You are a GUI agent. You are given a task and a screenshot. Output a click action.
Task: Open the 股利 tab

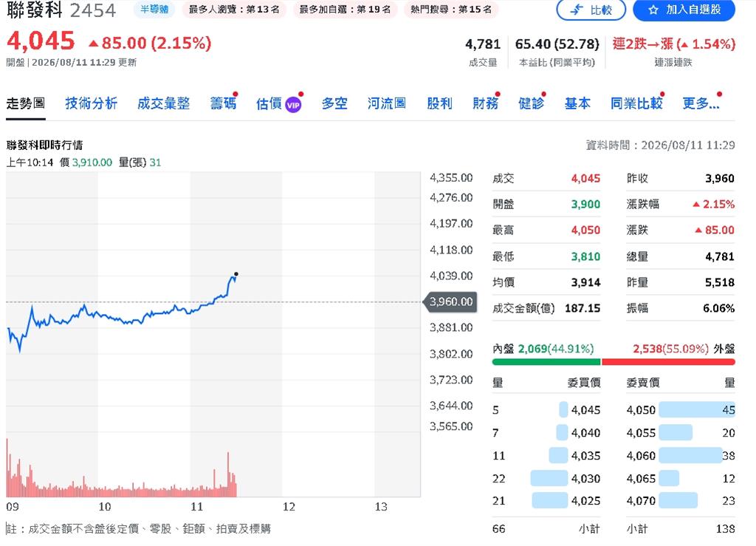tap(439, 103)
